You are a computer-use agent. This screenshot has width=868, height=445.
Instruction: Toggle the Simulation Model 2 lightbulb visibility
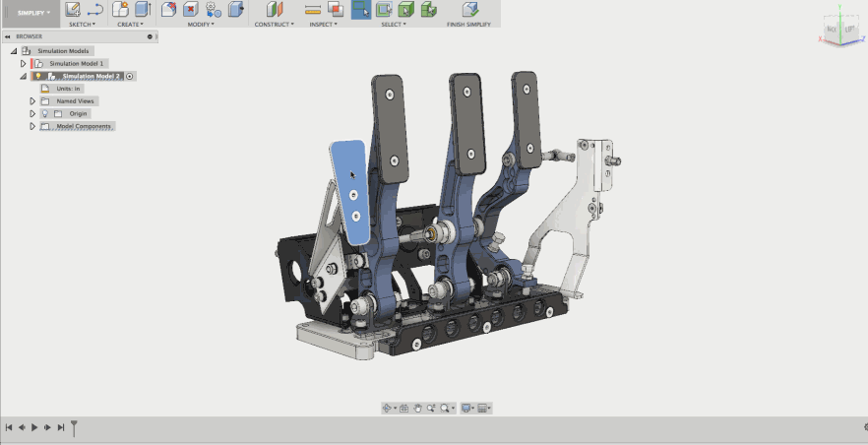pos(38,76)
